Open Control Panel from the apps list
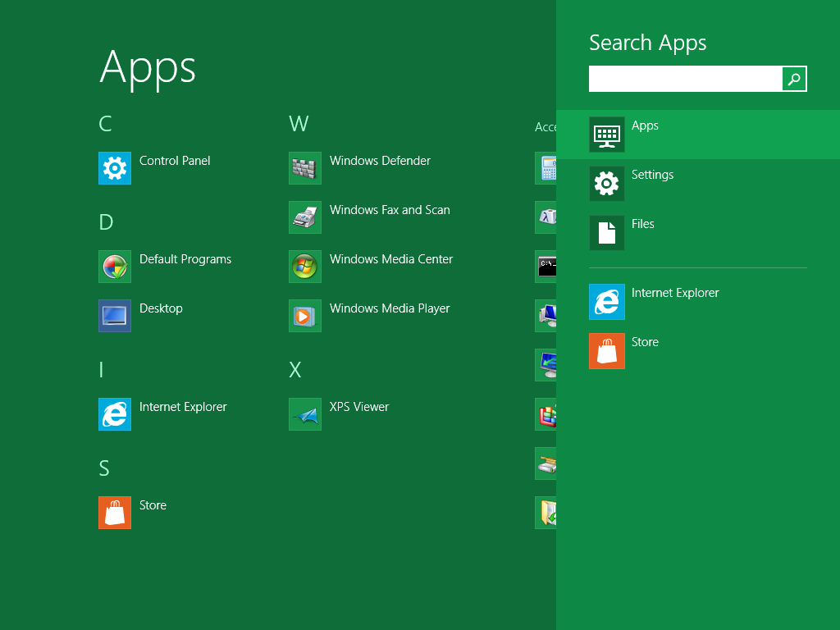Image resolution: width=840 pixels, height=630 pixels. pos(115,168)
